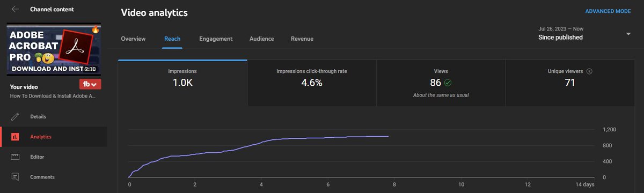
Task: Open the Comments sidebar item
Action: tap(54, 177)
